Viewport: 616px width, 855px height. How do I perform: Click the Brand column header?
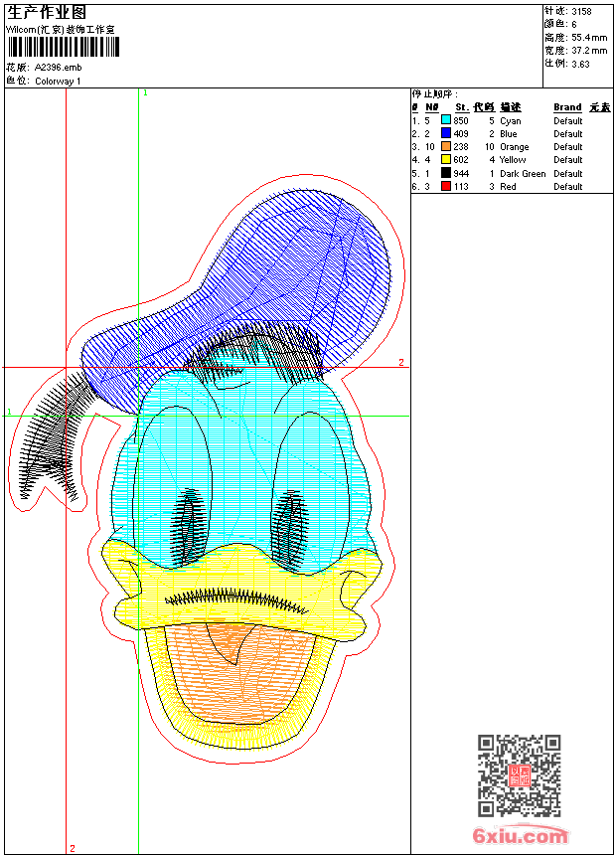pos(567,107)
